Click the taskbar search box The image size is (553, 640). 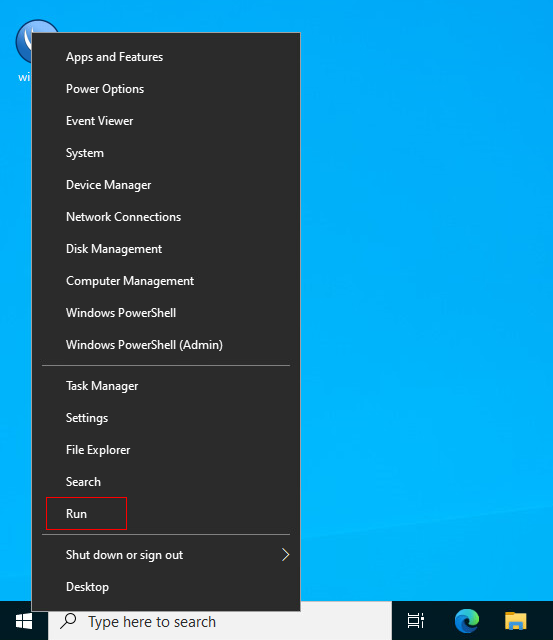pyautogui.click(x=220, y=622)
